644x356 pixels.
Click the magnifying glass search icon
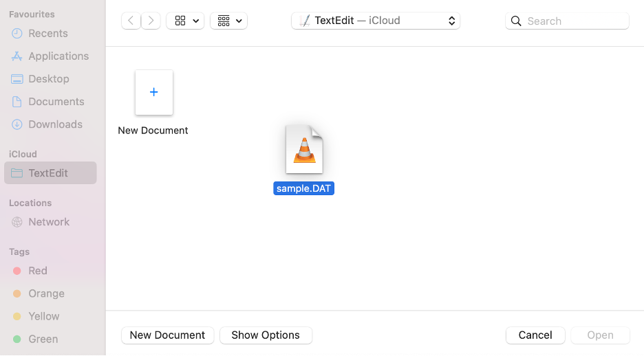coord(516,21)
